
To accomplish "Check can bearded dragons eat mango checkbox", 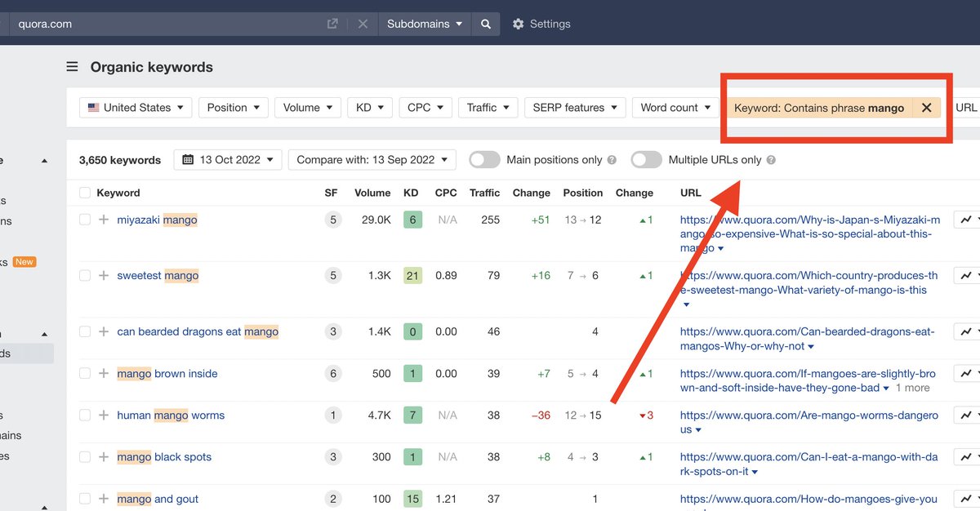I will pos(85,331).
